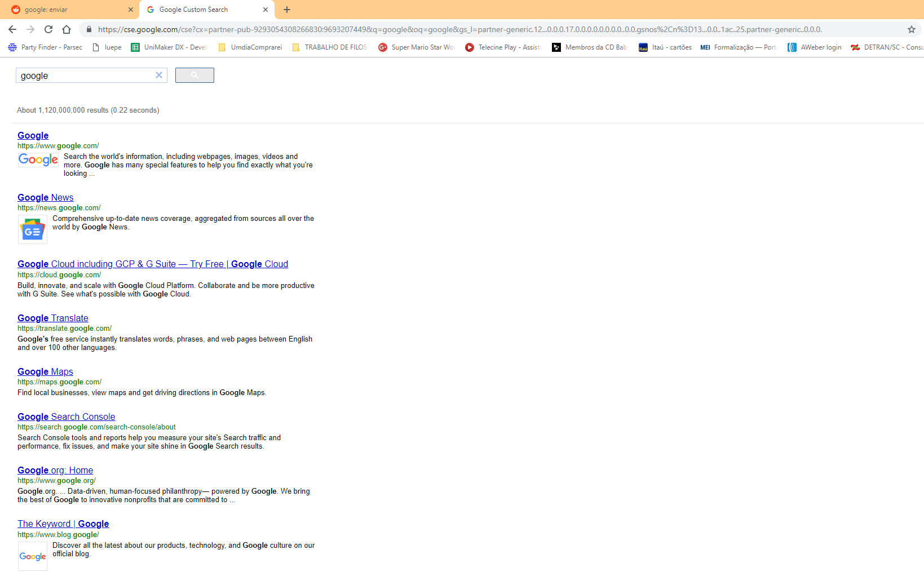
Task: Open the Iuepe bookmark
Action: pos(107,47)
